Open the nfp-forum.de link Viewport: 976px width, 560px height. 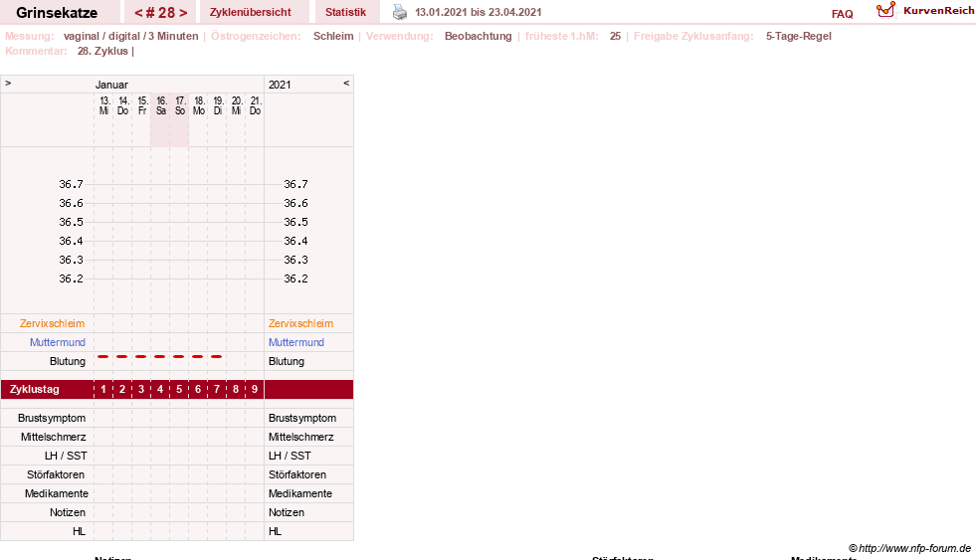[x=914, y=548]
